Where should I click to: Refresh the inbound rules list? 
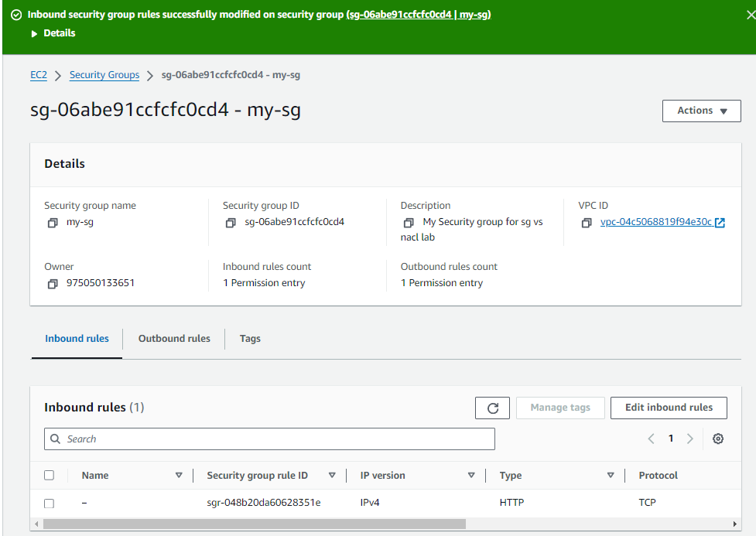[492, 408]
